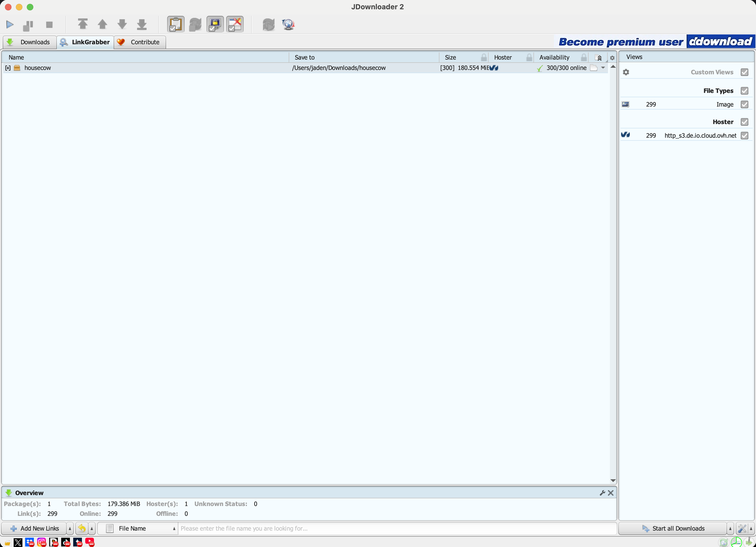Toggle the lock on the Hoster column

(x=529, y=57)
